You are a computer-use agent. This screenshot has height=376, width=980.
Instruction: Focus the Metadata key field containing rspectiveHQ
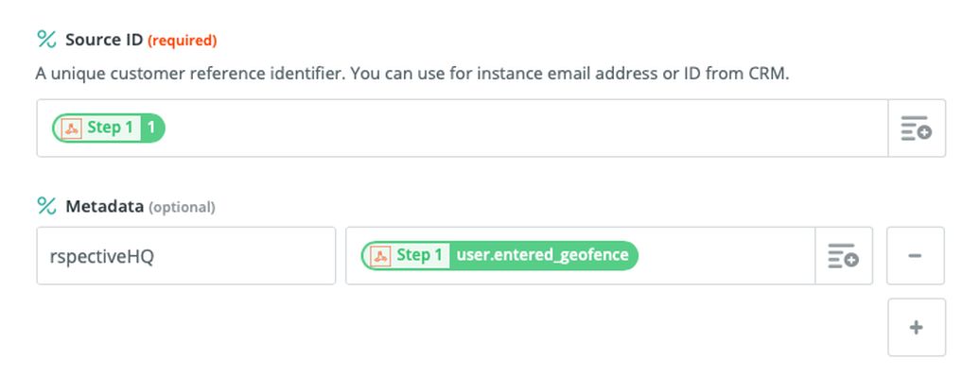pos(186,255)
